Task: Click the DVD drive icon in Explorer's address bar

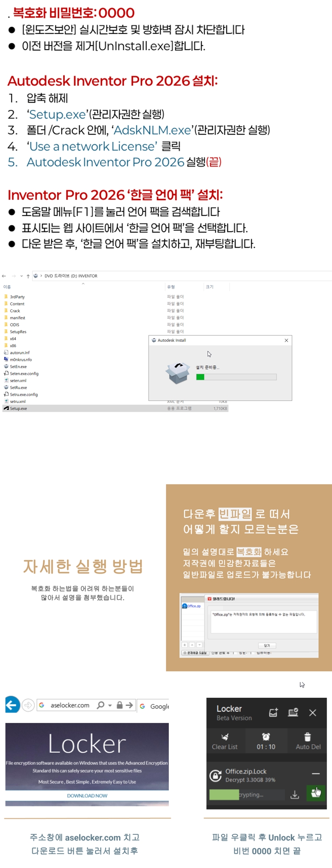Action: point(36,276)
